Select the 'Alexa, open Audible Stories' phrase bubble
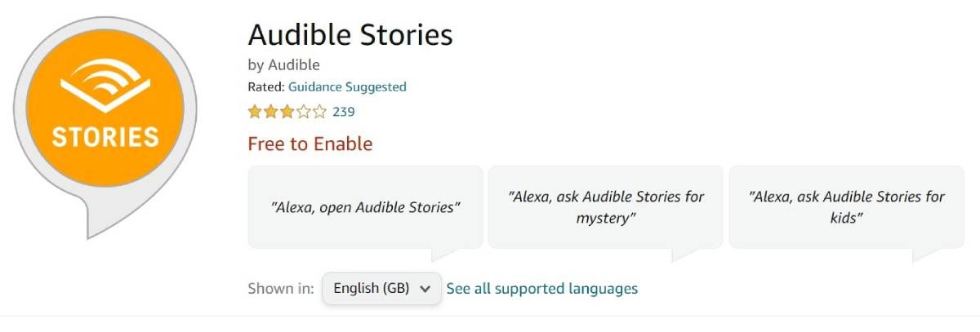Viewport: 980px width, 332px height. click(x=365, y=207)
